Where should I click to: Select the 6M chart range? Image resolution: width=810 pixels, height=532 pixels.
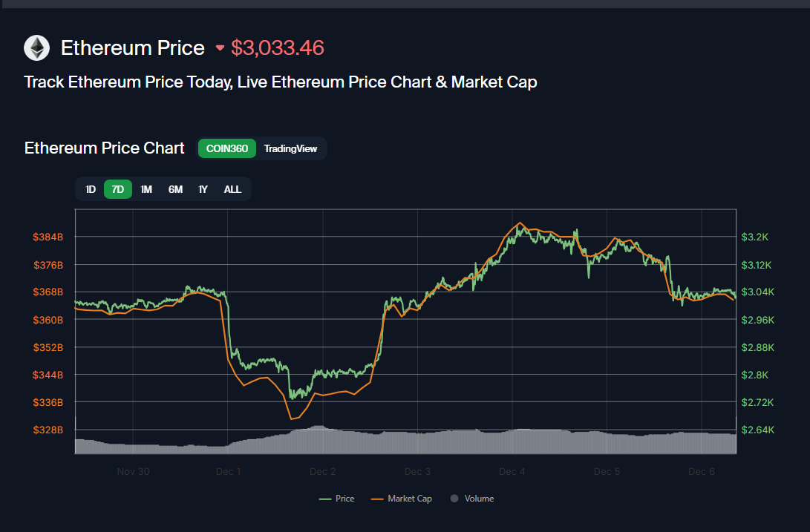(x=174, y=189)
